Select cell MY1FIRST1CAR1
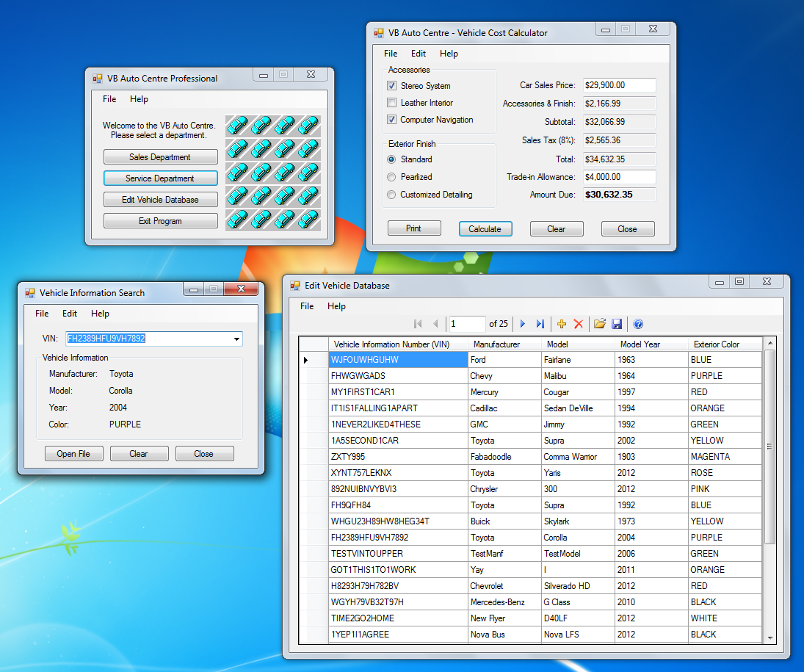Viewport: 804px width, 672px height. click(x=398, y=392)
